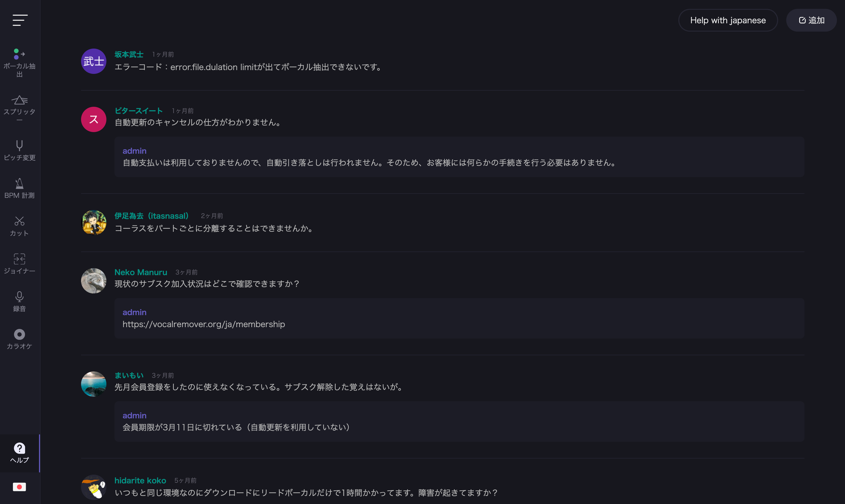The height and width of the screenshot is (504, 845).
Task: Open the hamburger menu icon
Action: 20,20
